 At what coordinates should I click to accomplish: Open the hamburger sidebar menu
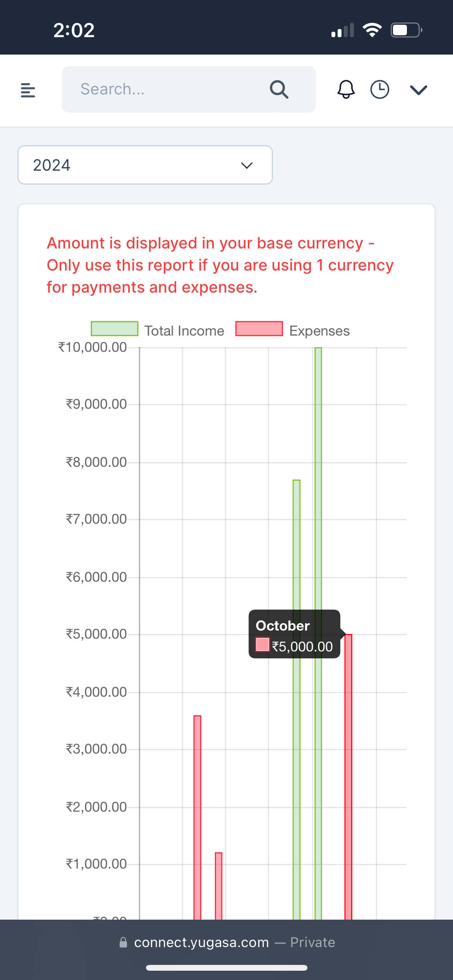(x=28, y=90)
